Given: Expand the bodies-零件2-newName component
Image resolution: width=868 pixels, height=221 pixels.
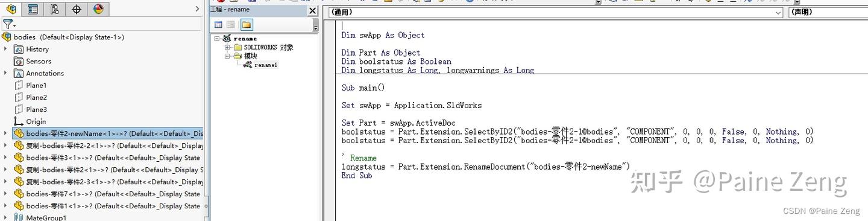Looking at the screenshot, I should (5, 133).
